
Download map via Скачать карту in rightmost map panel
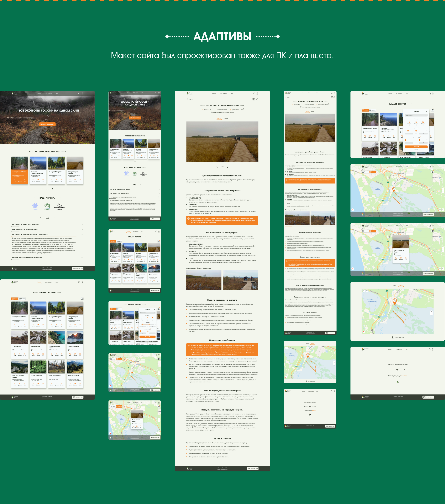pyautogui.click(x=397, y=337)
